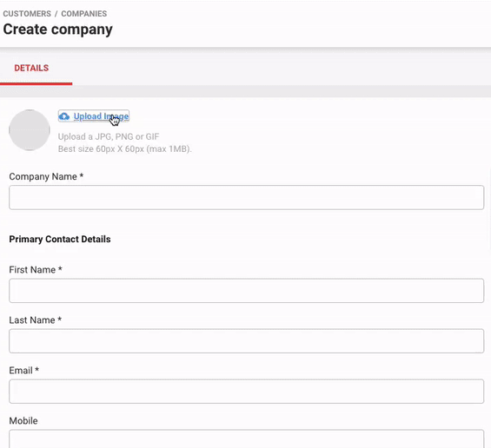Select the Last Name input box
The height and width of the screenshot is (448, 491).
[x=247, y=341]
